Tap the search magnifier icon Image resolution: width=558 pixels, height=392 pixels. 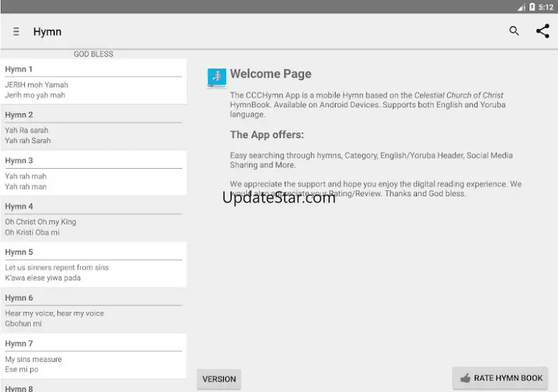(514, 31)
